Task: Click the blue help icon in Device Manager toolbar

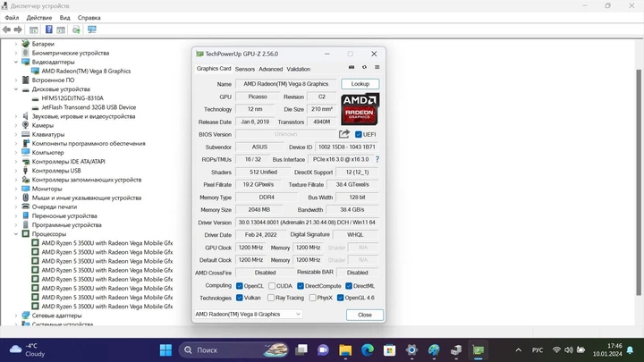Action: pos(49,29)
